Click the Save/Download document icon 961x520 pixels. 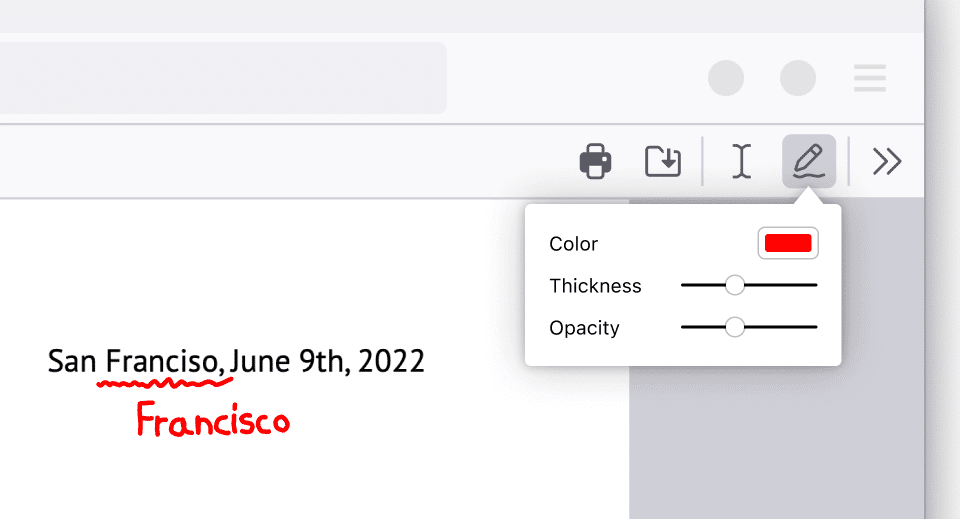[663, 161]
